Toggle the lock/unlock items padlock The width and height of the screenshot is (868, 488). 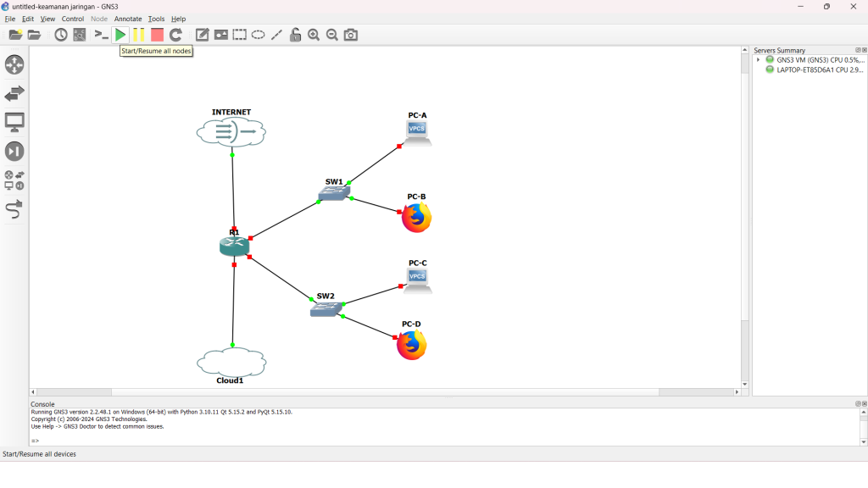295,35
